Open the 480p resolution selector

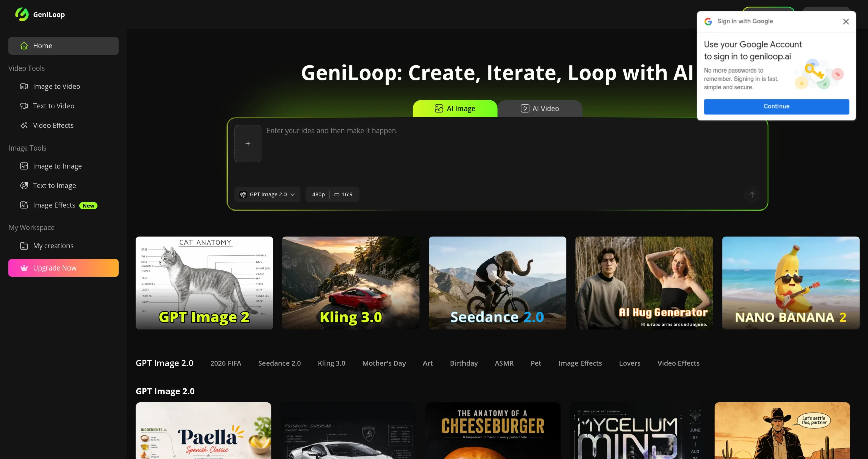click(318, 195)
